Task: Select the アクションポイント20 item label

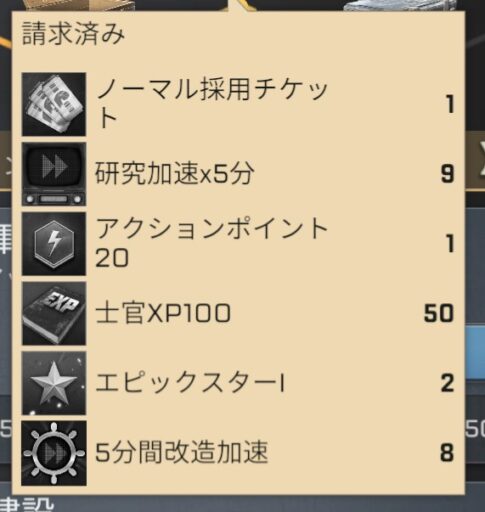Action: tap(211, 243)
